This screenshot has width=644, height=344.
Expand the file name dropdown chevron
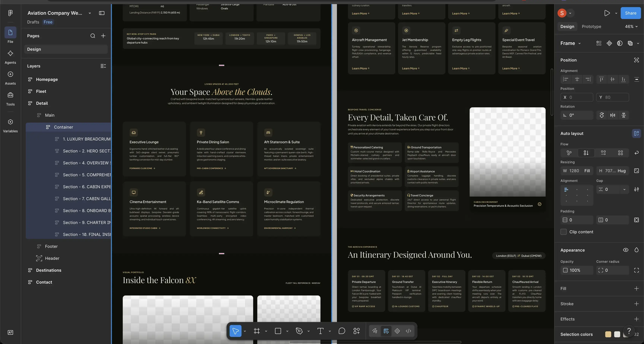[x=90, y=13]
